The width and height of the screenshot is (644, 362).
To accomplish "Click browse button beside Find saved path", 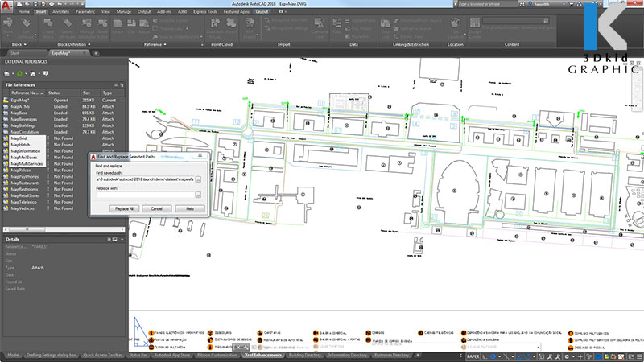I will [198, 179].
